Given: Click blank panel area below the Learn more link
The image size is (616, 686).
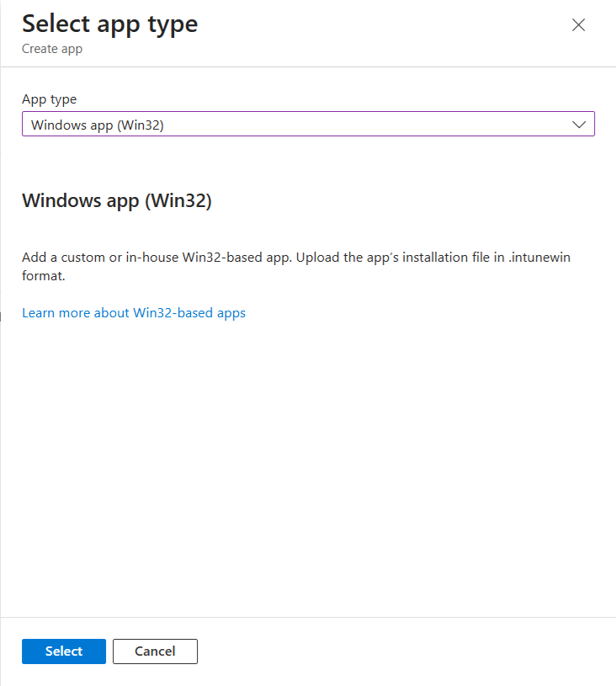Looking at the screenshot, I should tap(308, 463).
